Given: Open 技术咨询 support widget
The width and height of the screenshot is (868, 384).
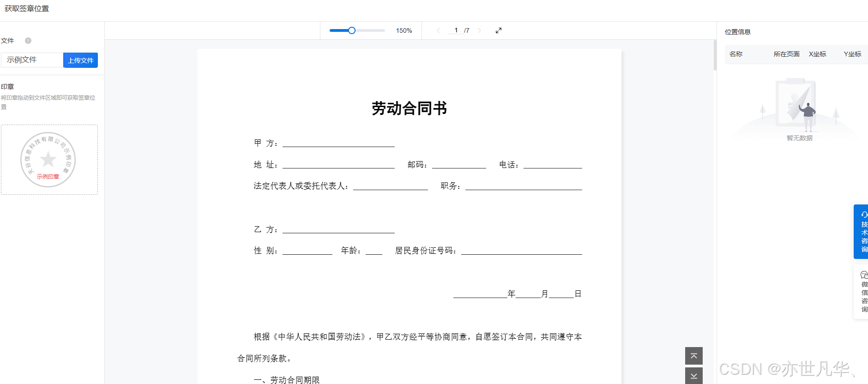Looking at the screenshot, I should [x=861, y=232].
